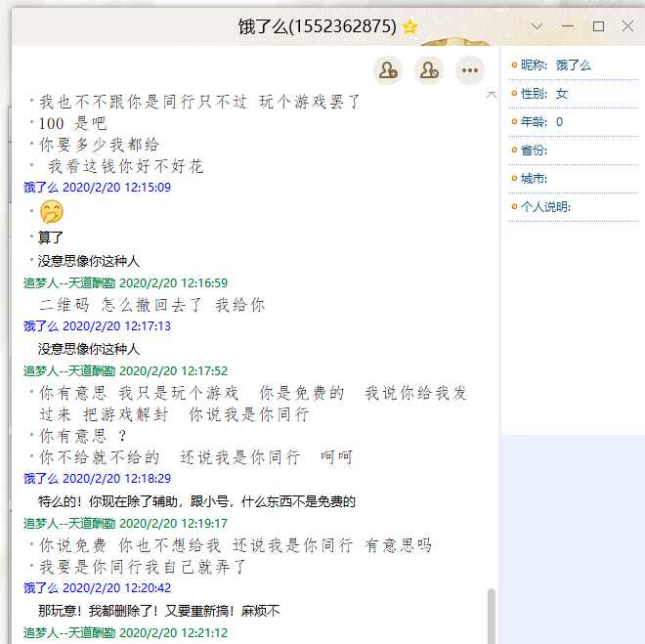Screen dimensions: 645x644
Task: Click the 年龄: 0 profile field
Action: (x=573, y=122)
